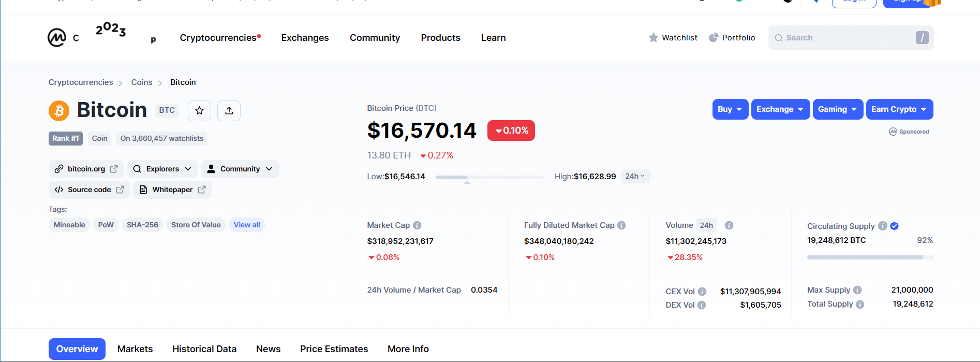The height and width of the screenshot is (362, 980).
Task: Click the external-link icon on bitcoin.org
Action: pyautogui.click(x=114, y=169)
